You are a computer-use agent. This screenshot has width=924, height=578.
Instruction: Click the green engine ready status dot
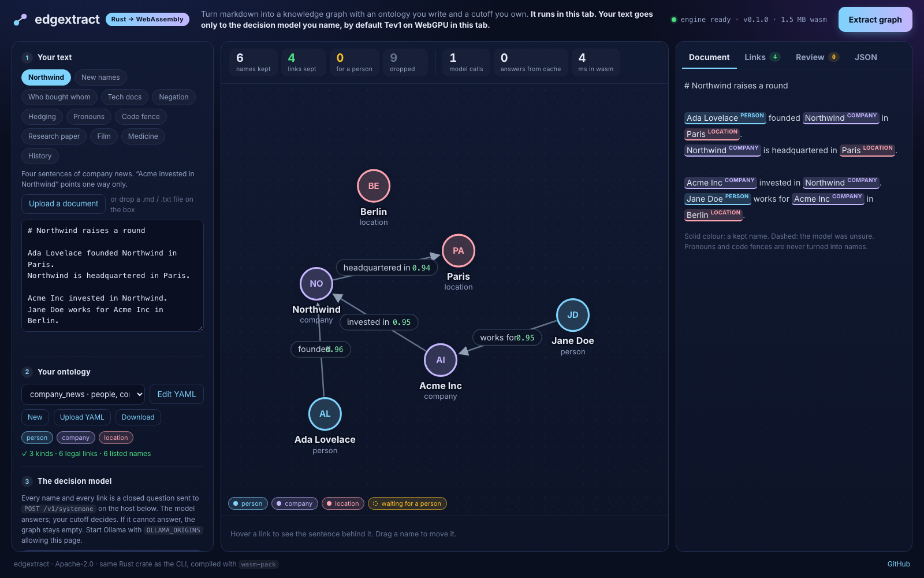click(x=673, y=20)
